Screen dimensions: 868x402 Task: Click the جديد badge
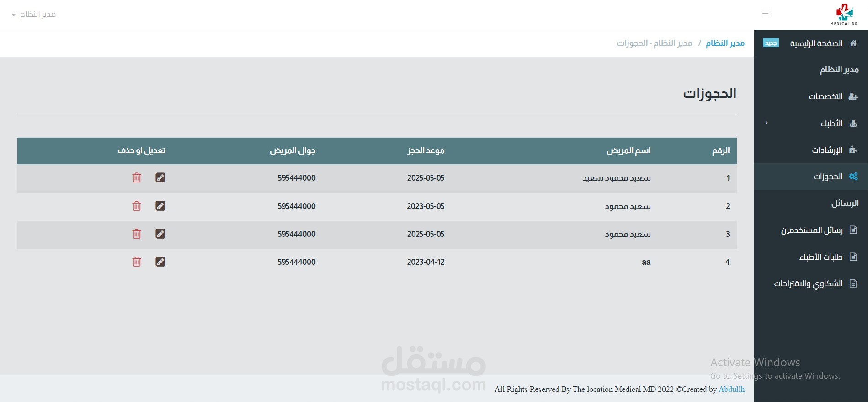(x=771, y=43)
